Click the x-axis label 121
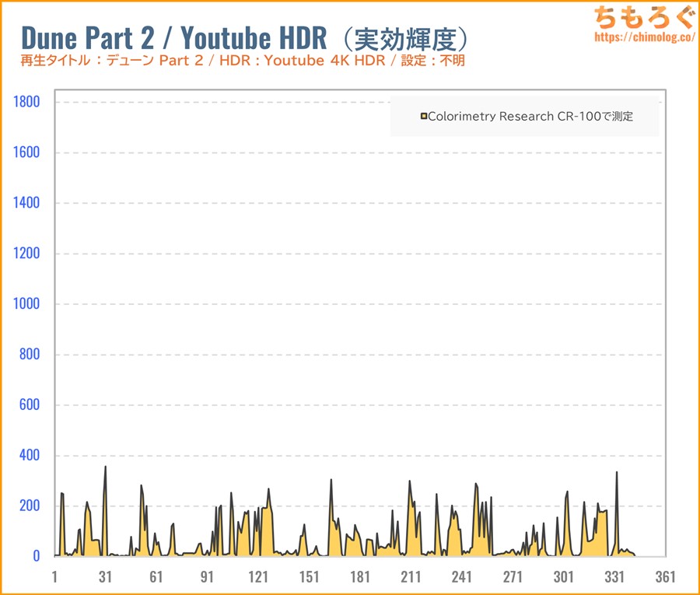This screenshot has width=700, height=595. tap(258, 576)
